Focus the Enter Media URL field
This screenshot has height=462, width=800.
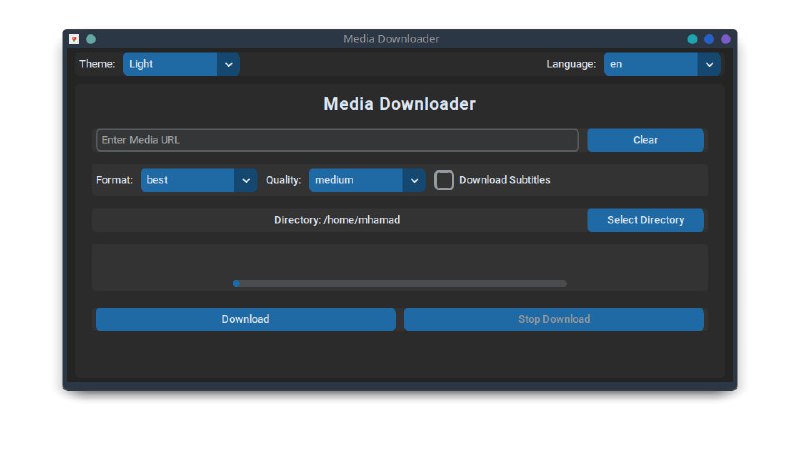point(337,140)
